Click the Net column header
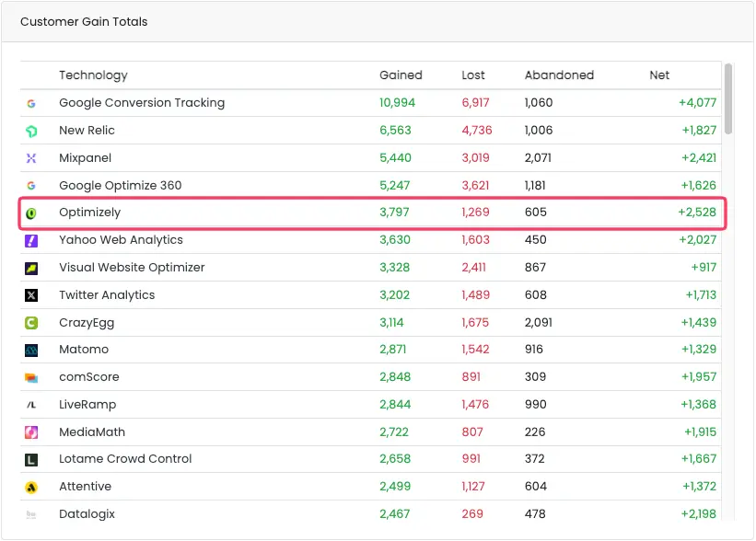This screenshot has width=756, height=541. (659, 75)
